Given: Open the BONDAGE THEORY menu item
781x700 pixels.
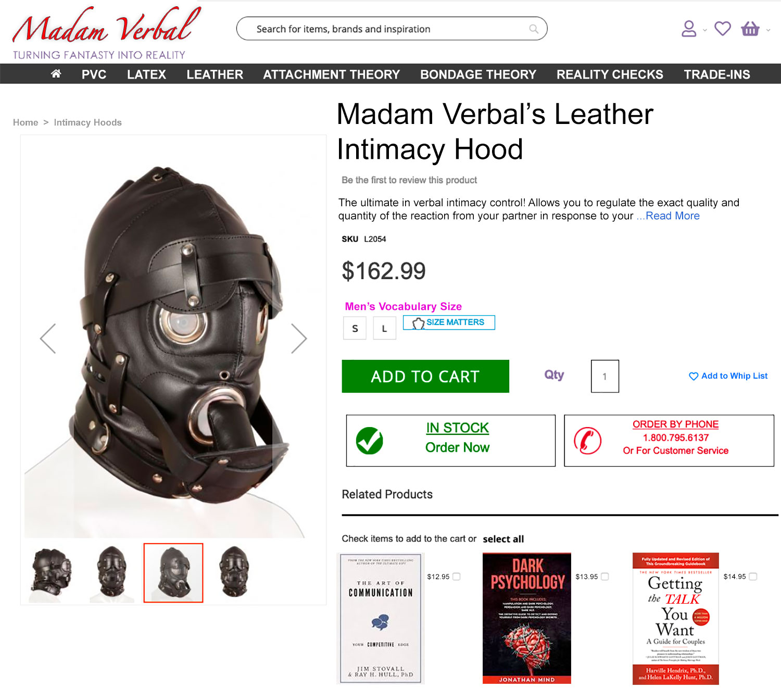Looking at the screenshot, I should tap(478, 74).
